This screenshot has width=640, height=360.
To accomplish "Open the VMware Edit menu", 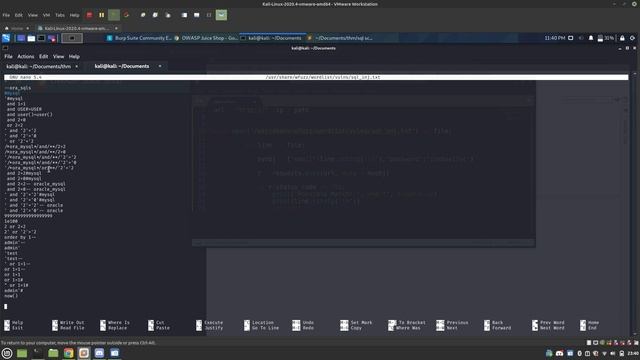I will tap(19, 15).
